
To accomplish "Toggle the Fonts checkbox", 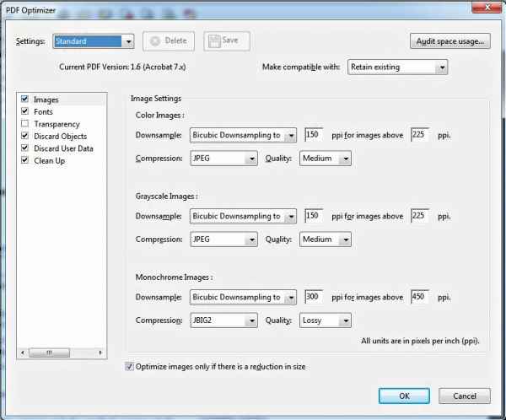I will pos(24,111).
